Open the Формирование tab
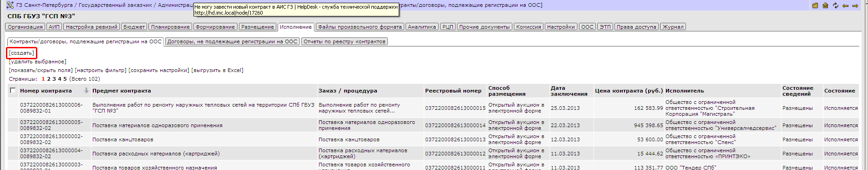This screenshot has height=170, width=868. click(215, 27)
